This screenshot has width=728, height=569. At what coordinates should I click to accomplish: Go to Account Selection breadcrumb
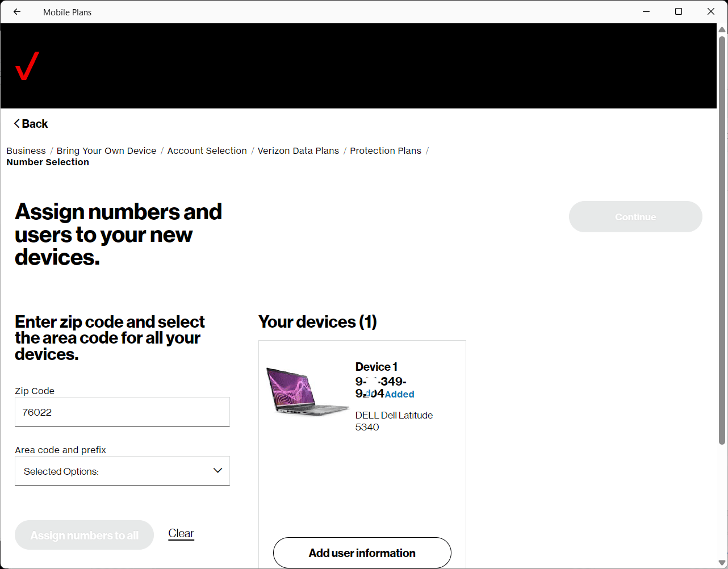(207, 150)
